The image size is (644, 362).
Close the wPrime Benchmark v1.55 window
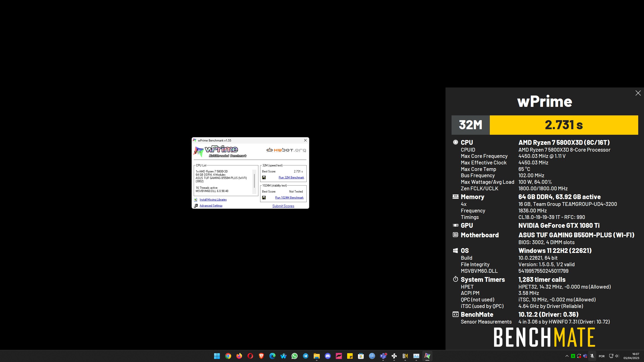pyautogui.click(x=305, y=140)
